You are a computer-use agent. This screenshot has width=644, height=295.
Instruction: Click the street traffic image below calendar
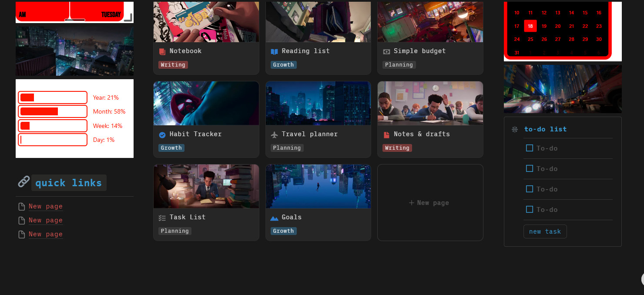563,89
